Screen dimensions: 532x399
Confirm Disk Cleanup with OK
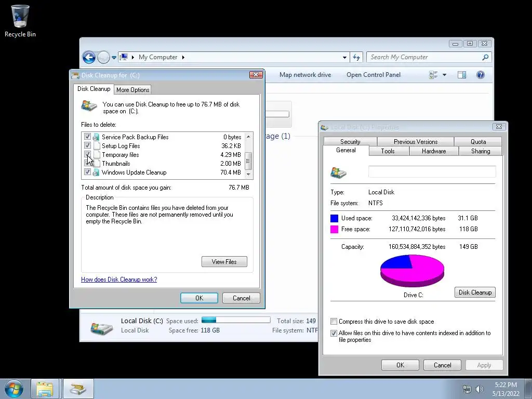[x=199, y=298]
